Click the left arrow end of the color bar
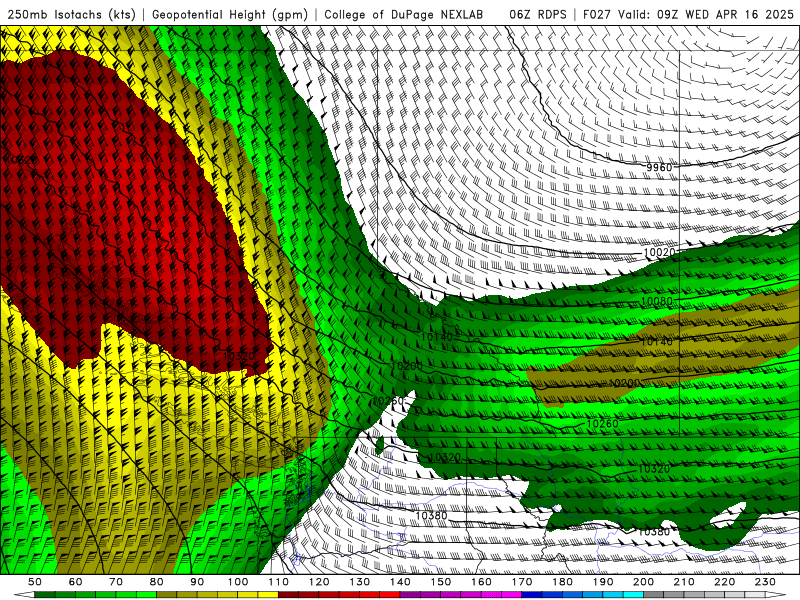Screen dimensions: 800x600 [x=24, y=594]
